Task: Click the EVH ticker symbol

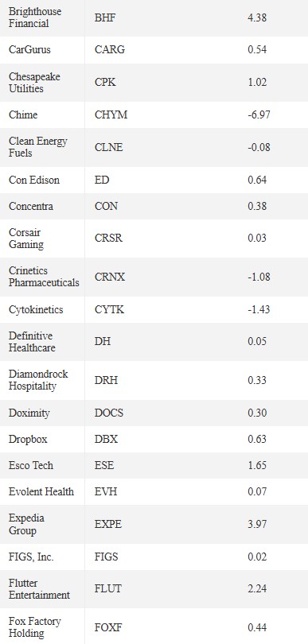Action: click(106, 491)
